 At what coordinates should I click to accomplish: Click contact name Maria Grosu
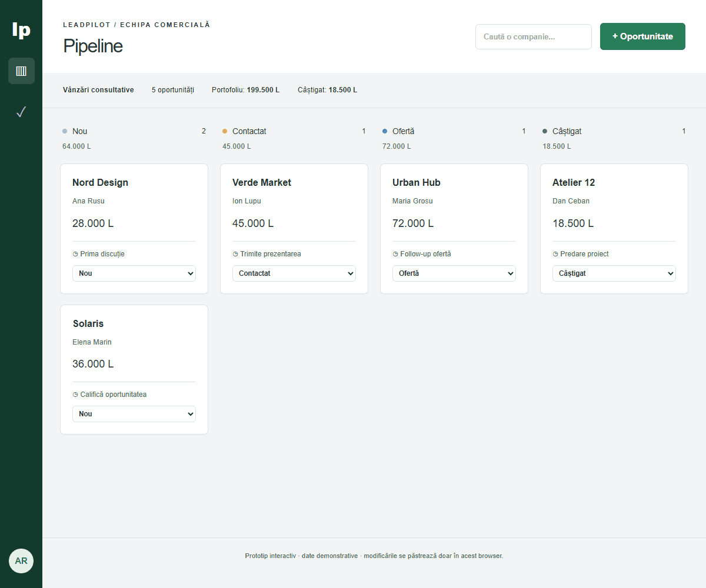coord(412,201)
